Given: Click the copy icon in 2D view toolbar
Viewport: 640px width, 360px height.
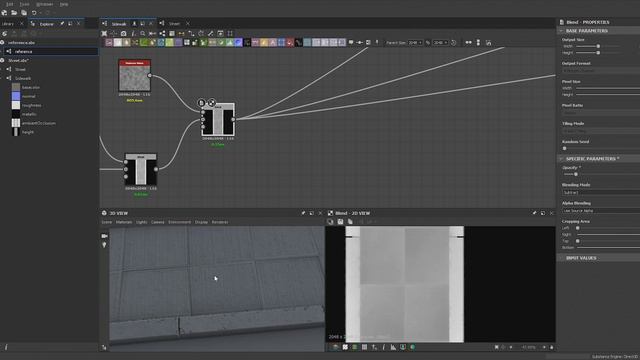Looking at the screenshot, I should (350, 222).
